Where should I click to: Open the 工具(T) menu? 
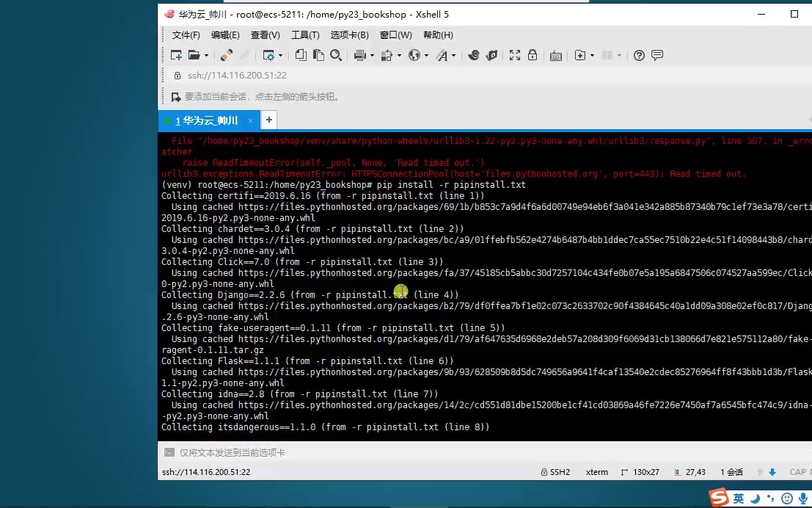(305, 35)
